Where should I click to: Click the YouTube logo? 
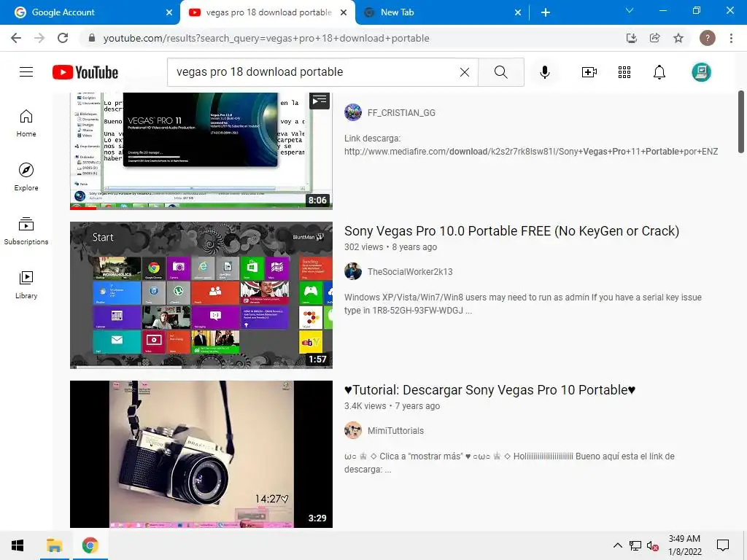coord(85,72)
